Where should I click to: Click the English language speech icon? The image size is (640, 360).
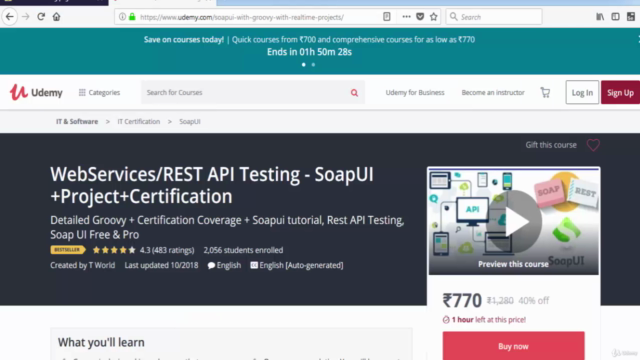point(211,266)
